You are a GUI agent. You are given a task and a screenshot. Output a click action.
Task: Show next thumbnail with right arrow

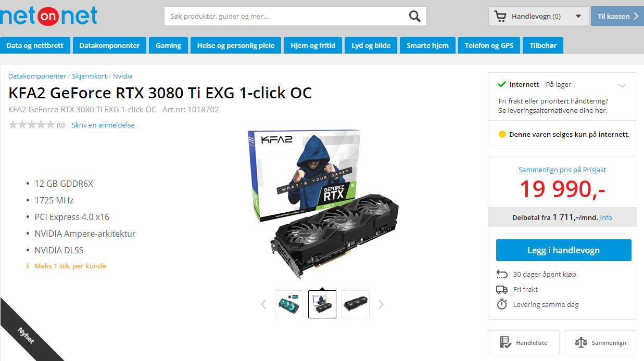[x=381, y=304]
